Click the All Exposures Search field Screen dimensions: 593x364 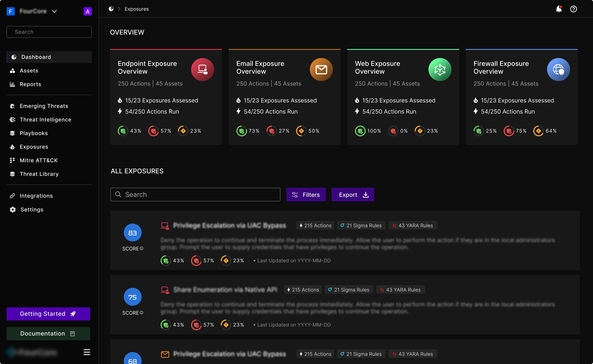point(195,195)
